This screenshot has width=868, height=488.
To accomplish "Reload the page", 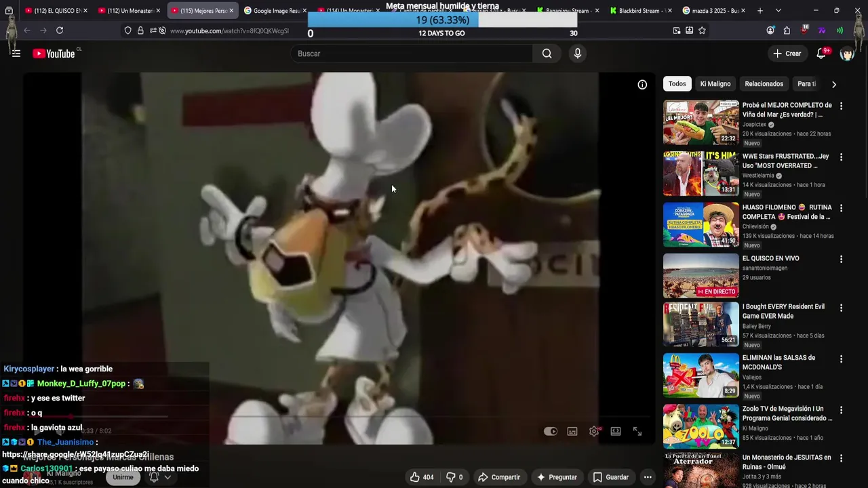I will (x=60, y=30).
